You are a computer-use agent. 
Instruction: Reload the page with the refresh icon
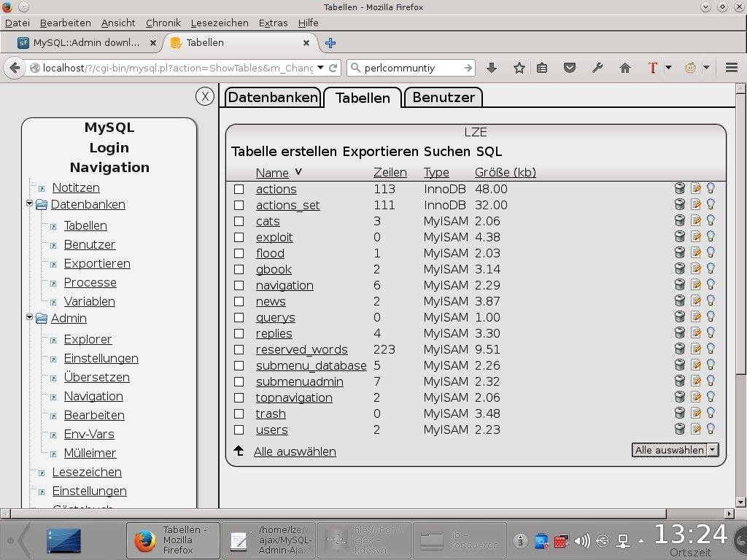[x=333, y=68]
